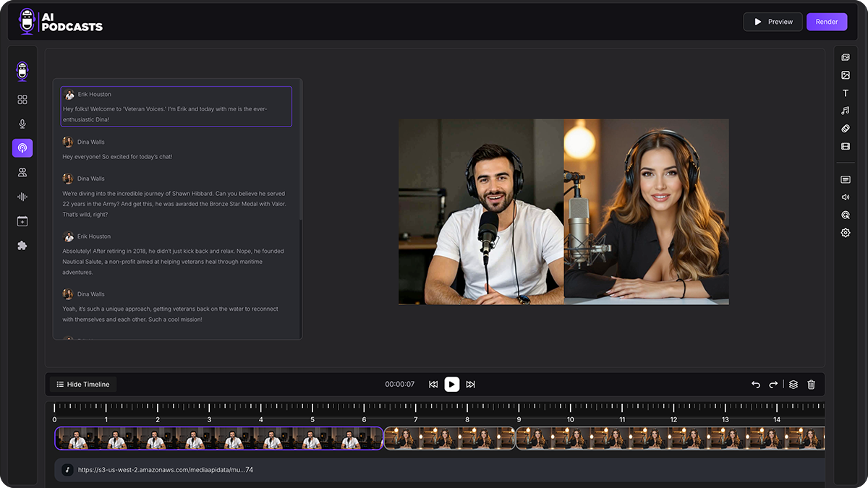The height and width of the screenshot is (488, 868).
Task: Open the puzzle piece integrations icon
Action: (22, 246)
